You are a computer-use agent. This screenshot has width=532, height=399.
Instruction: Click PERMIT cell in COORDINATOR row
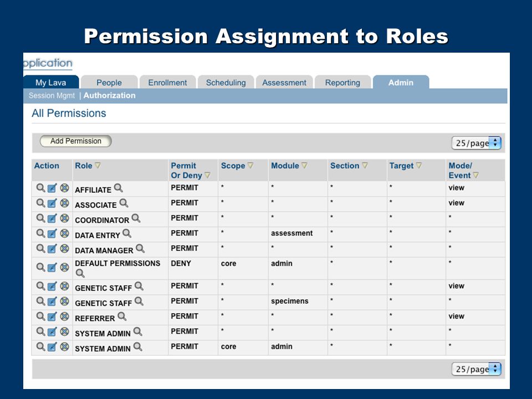(x=185, y=218)
